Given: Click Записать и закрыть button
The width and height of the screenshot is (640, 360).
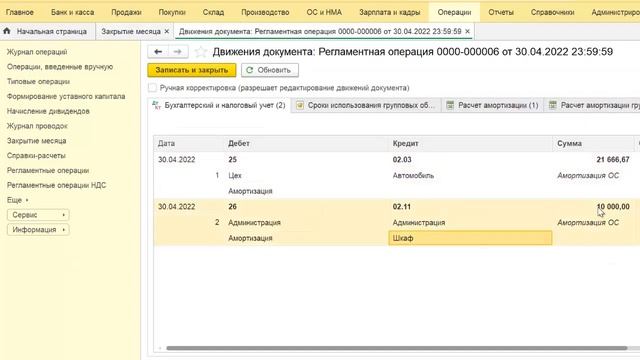Looking at the screenshot, I should [191, 70].
